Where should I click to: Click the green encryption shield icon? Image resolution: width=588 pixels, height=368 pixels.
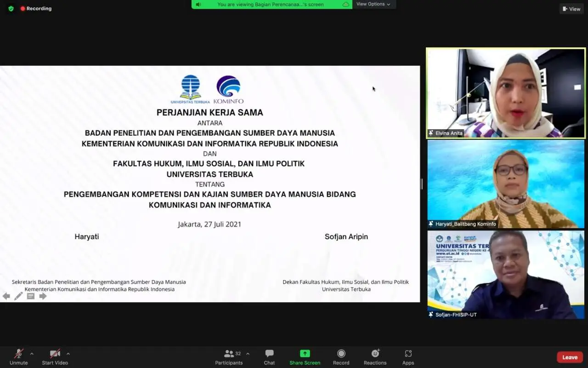pyautogui.click(x=11, y=8)
